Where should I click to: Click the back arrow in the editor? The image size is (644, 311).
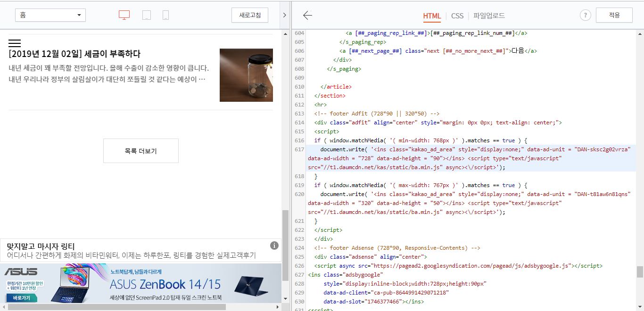point(307,15)
